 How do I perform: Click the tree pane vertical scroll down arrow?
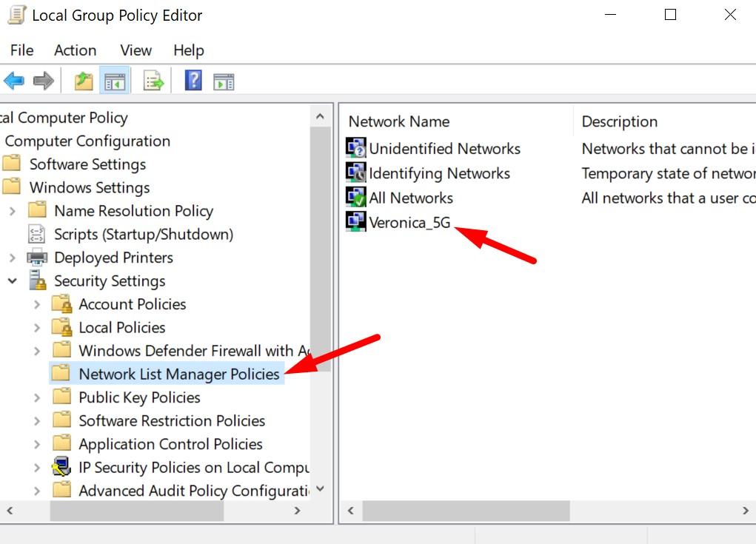320,489
